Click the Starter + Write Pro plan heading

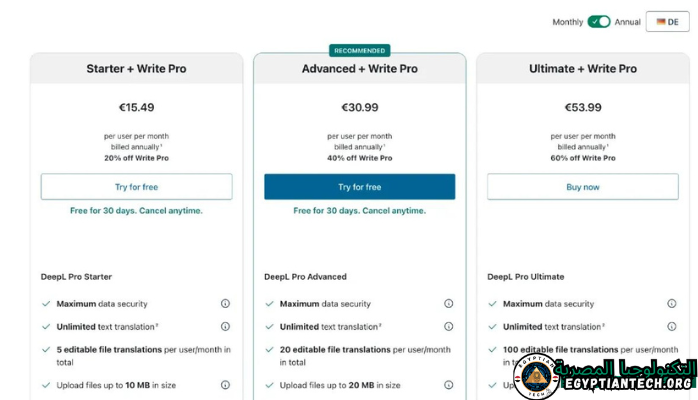click(x=136, y=69)
